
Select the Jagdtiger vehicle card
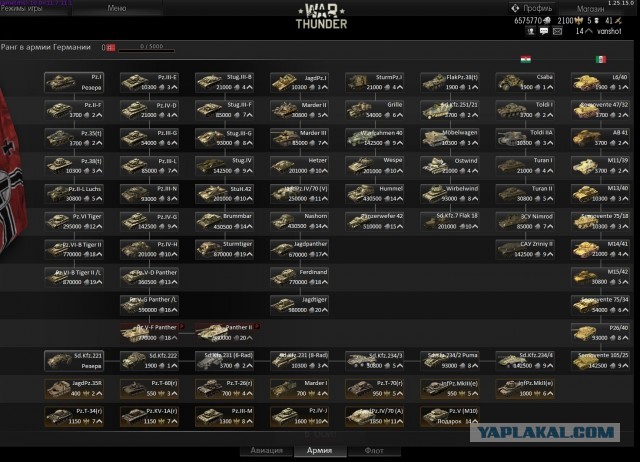(299, 305)
